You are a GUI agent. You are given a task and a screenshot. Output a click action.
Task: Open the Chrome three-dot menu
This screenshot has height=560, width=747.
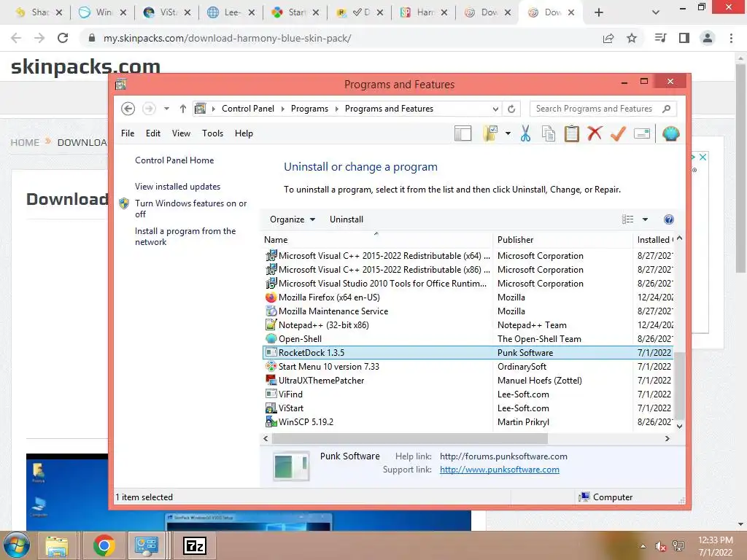pyautogui.click(x=731, y=38)
